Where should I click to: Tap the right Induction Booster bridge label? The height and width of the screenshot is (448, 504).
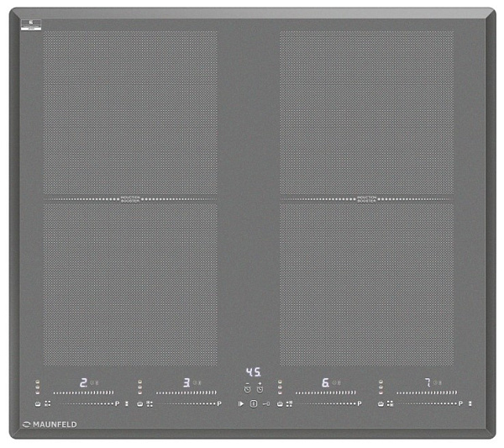click(366, 199)
